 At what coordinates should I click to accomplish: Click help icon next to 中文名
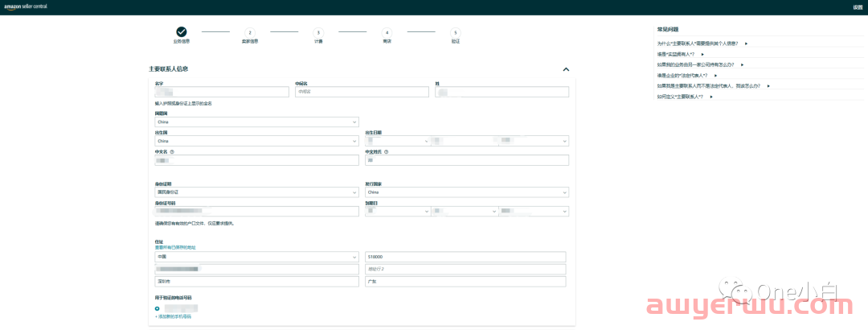click(172, 151)
